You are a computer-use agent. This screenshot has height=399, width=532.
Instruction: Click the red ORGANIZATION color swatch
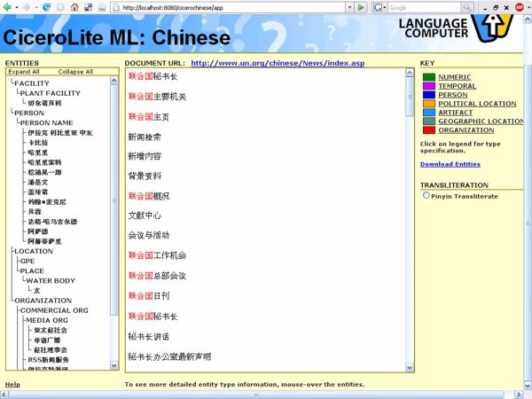pos(429,130)
